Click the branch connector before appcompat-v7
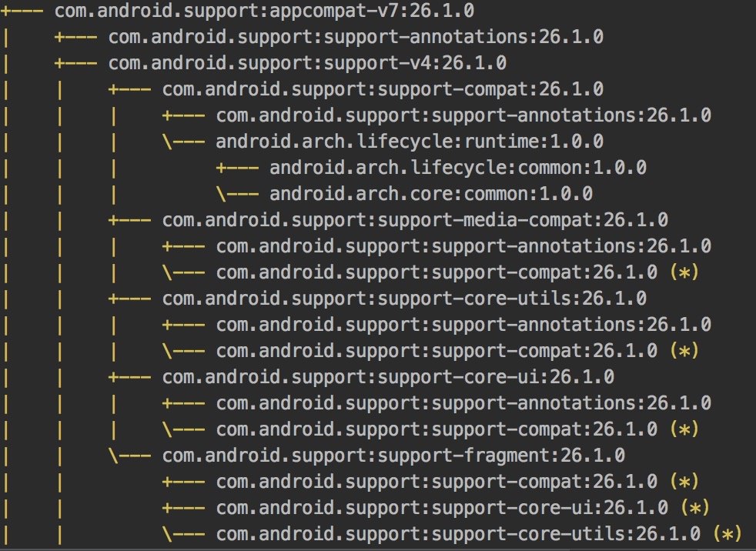Screen dimensions: 756x551 (23, 12)
